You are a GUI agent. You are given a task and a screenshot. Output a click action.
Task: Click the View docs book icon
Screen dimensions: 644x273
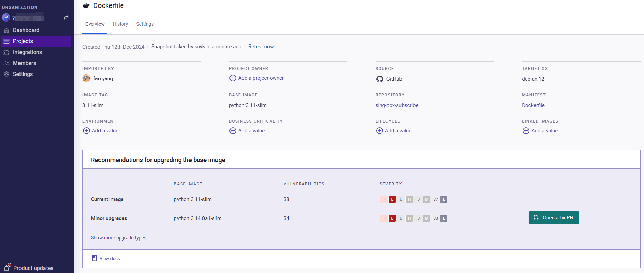click(x=94, y=258)
